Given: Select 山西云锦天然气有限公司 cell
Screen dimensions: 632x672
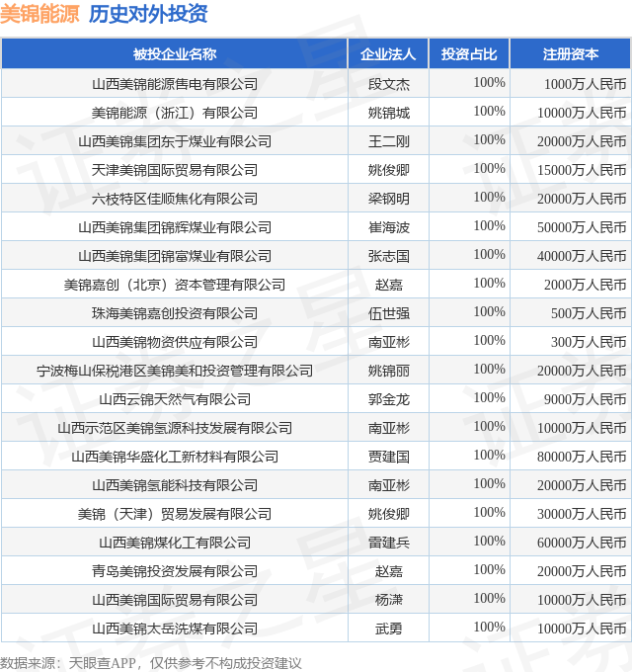Looking at the screenshot, I should click(175, 399).
